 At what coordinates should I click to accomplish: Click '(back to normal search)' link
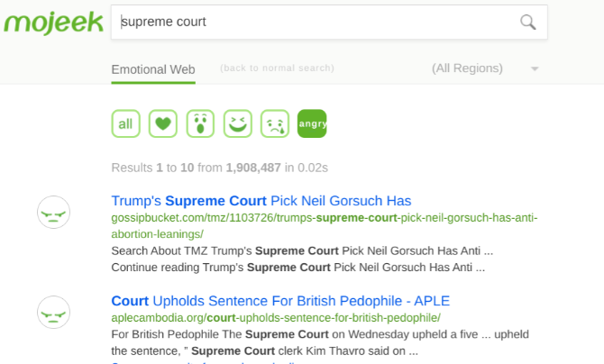pos(277,68)
